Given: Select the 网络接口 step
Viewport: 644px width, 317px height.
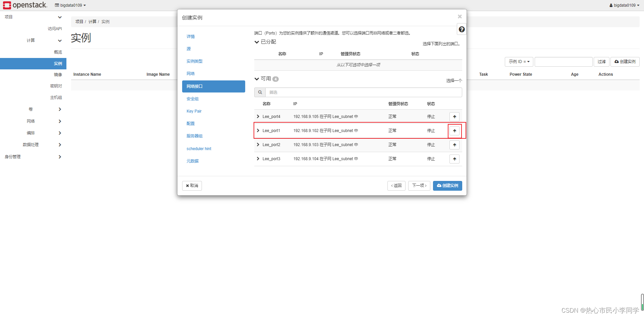Looking at the screenshot, I should (x=214, y=86).
